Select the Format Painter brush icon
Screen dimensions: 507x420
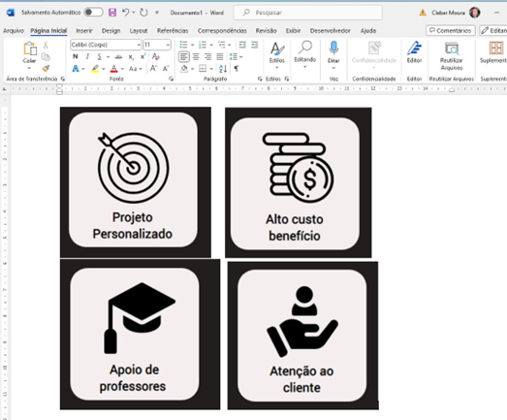click(x=46, y=68)
